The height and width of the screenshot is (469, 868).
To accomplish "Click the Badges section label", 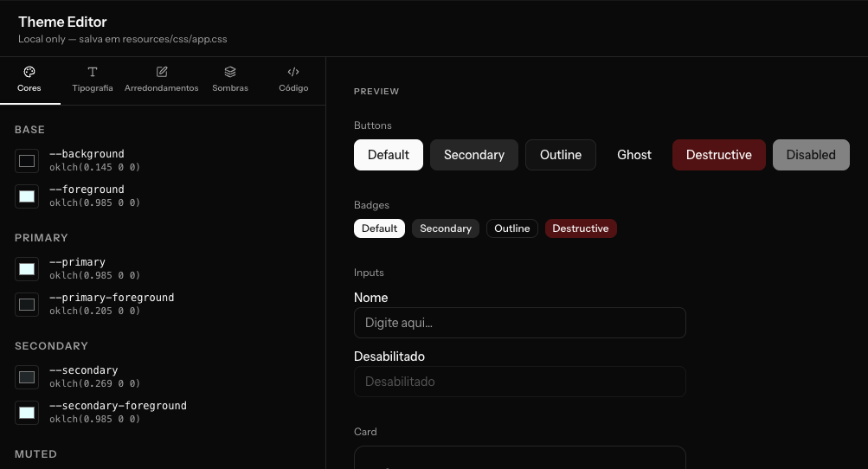I will (x=372, y=205).
